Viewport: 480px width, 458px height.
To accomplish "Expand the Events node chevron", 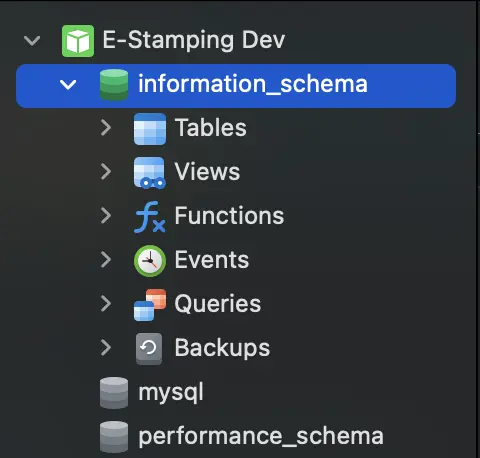I will (x=106, y=260).
